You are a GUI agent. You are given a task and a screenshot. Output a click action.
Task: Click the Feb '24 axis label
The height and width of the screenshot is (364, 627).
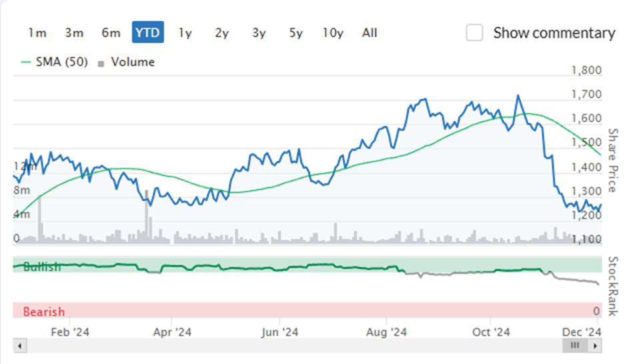tap(70, 332)
